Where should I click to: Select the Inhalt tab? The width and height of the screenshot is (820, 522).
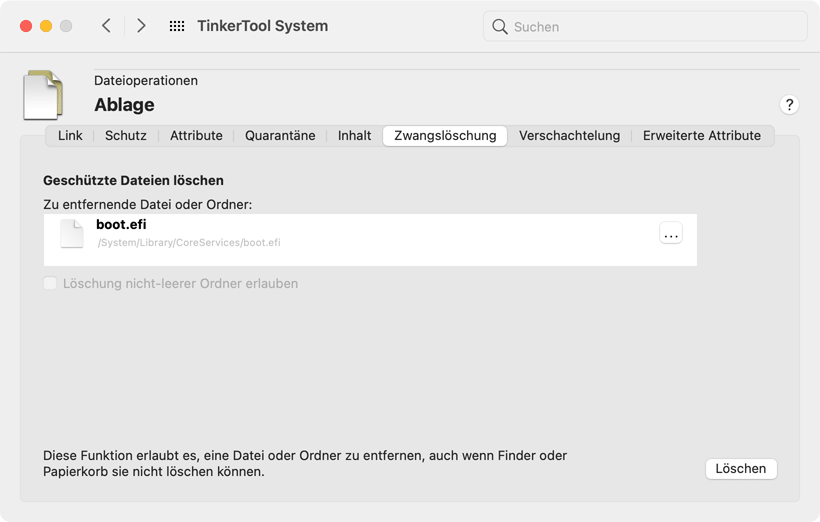(x=354, y=135)
